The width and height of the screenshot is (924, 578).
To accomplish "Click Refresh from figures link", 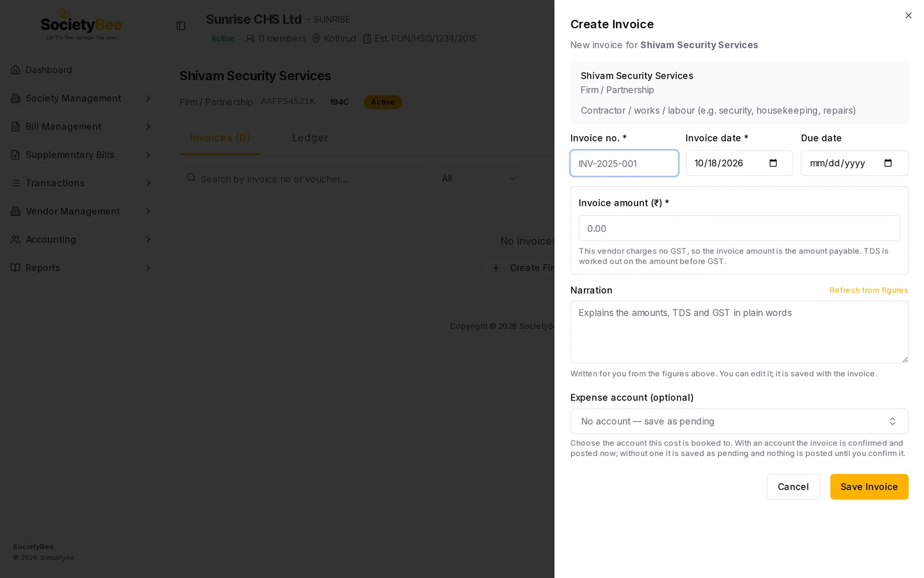I will click(x=869, y=290).
